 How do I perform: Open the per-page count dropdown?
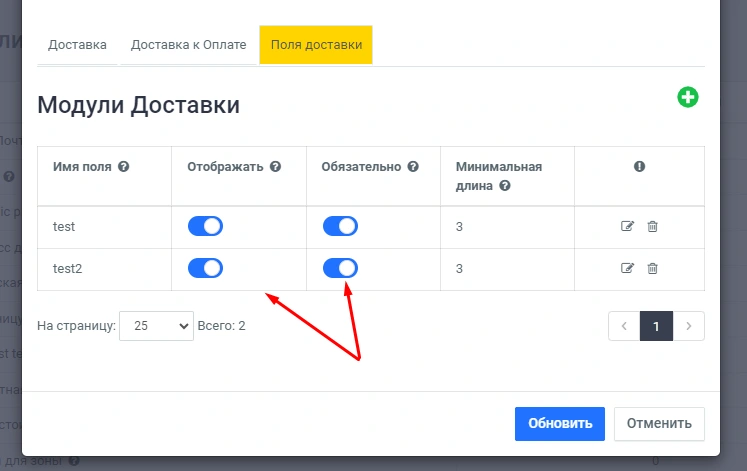155,326
